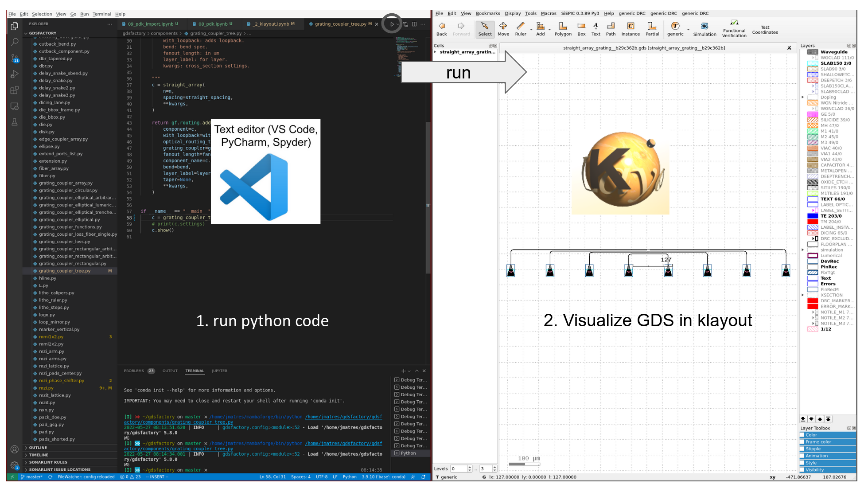This screenshot has width=868, height=488.
Task: Toggle visibility of TEXT 66/0 layer
Action: point(812,199)
